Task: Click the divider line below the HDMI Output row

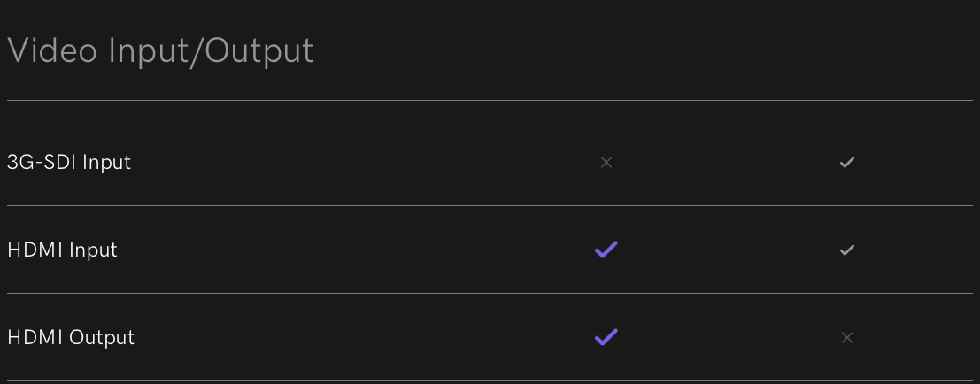Action: click(490, 380)
